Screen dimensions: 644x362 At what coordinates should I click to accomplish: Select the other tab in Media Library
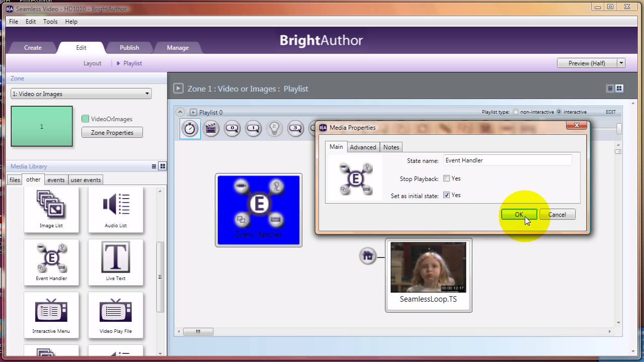(33, 179)
